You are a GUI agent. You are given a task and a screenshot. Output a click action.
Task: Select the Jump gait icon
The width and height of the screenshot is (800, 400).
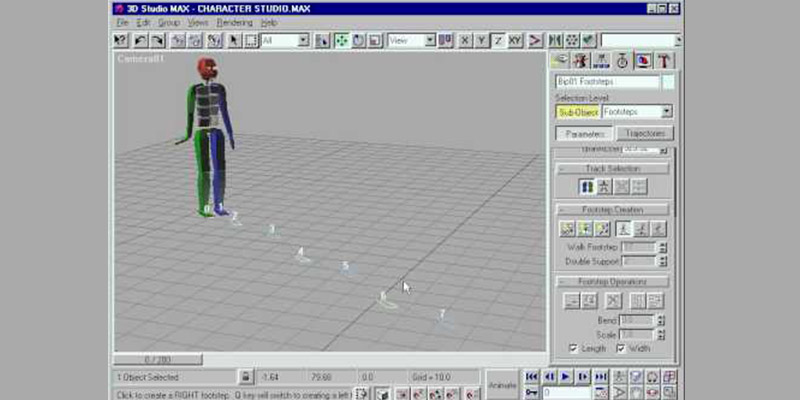click(658, 229)
